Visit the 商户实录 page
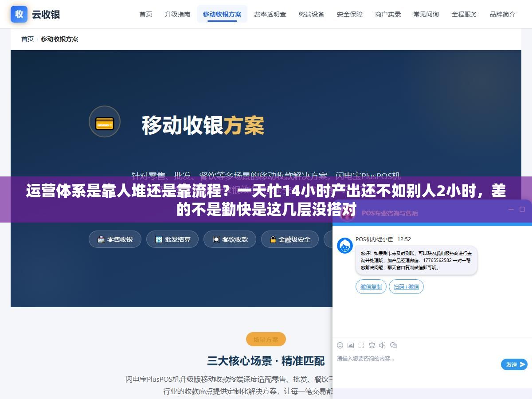The image size is (532, 399). (x=388, y=14)
